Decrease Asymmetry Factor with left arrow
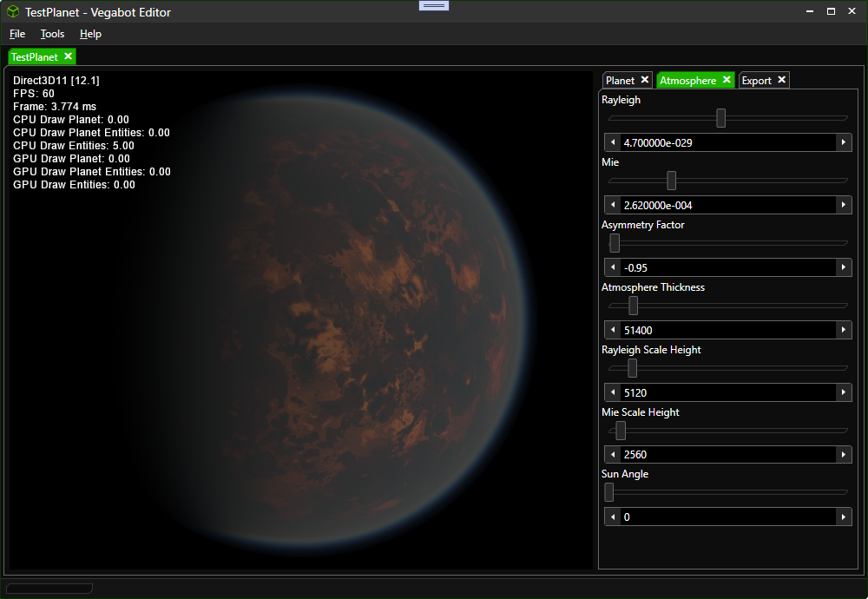This screenshot has height=599, width=868. (x=613, y=267)
